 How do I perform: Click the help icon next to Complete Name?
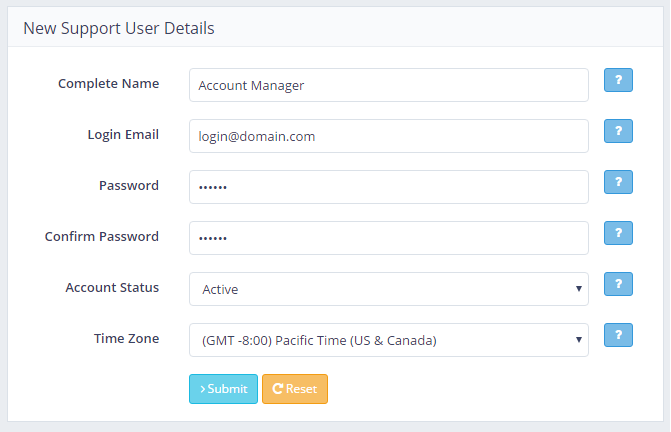click(x=618, y=80)
